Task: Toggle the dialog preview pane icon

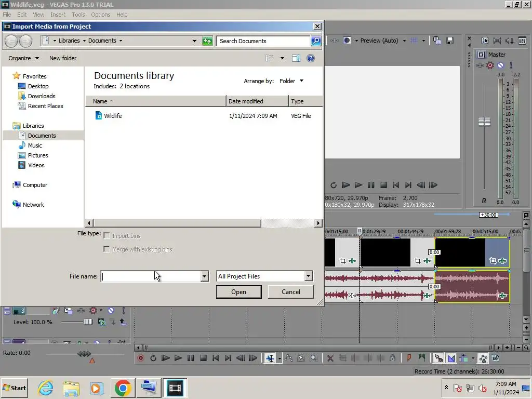Action: click(x=296, y=58)
